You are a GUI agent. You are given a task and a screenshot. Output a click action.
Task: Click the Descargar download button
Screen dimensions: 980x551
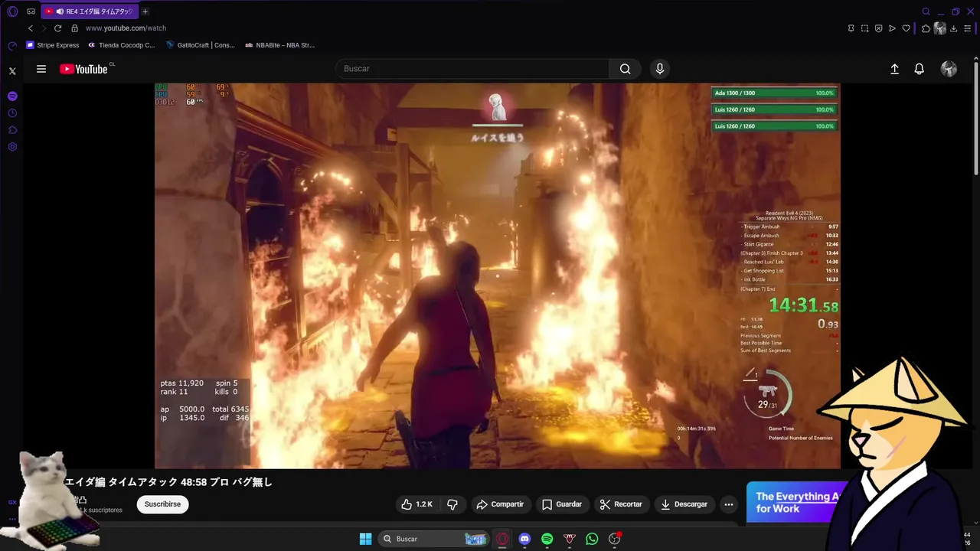(684, 504)
